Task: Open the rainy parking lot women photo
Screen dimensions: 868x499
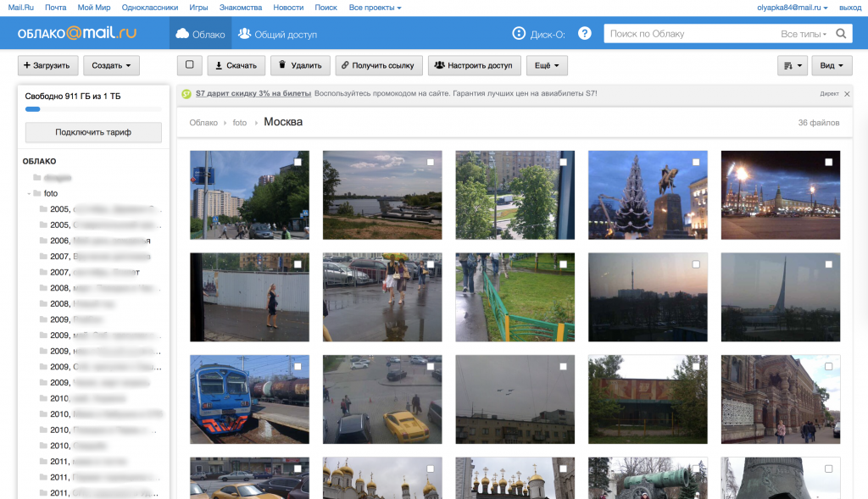Action: point(382,297)
